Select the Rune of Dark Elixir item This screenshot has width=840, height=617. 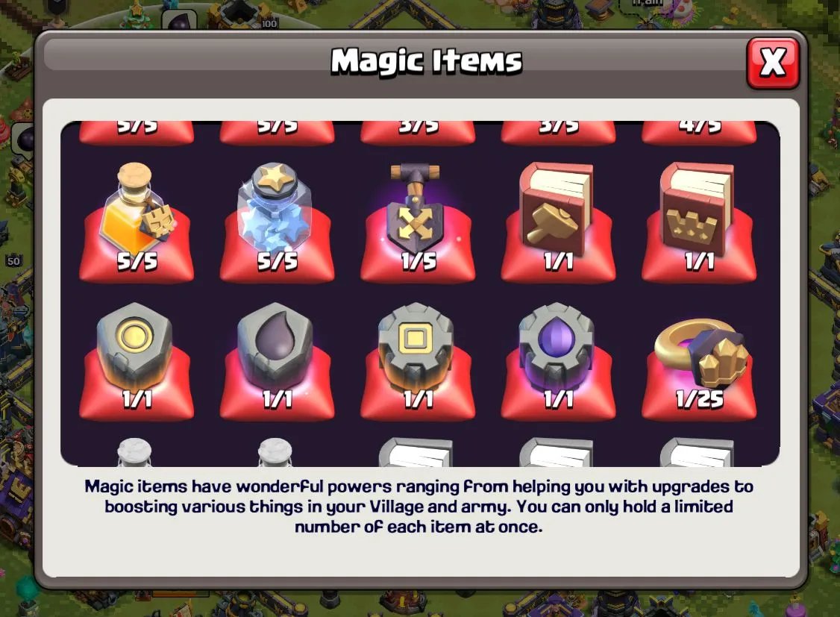pos(277,360)
